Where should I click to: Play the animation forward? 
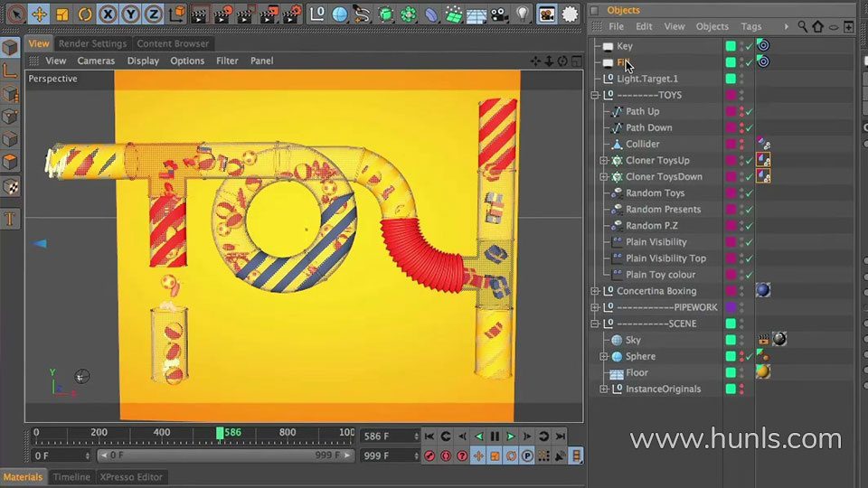pyautogui.click(x=511, y=436)
